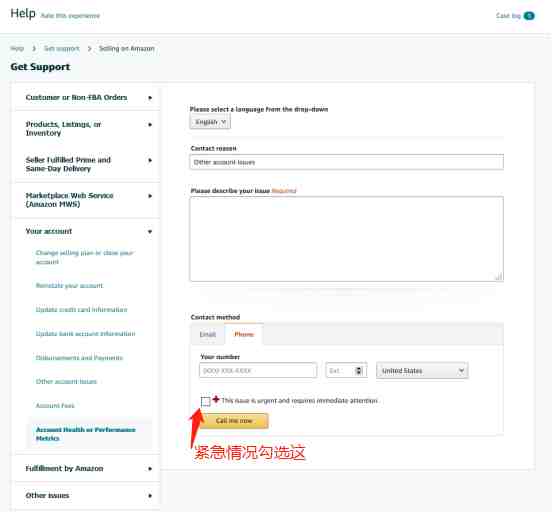Image resolution: width=552 pixels, height=514 pixels.
Task: Click the Rate this experience link
Action: pyautogui.click(x=70, y=16)
